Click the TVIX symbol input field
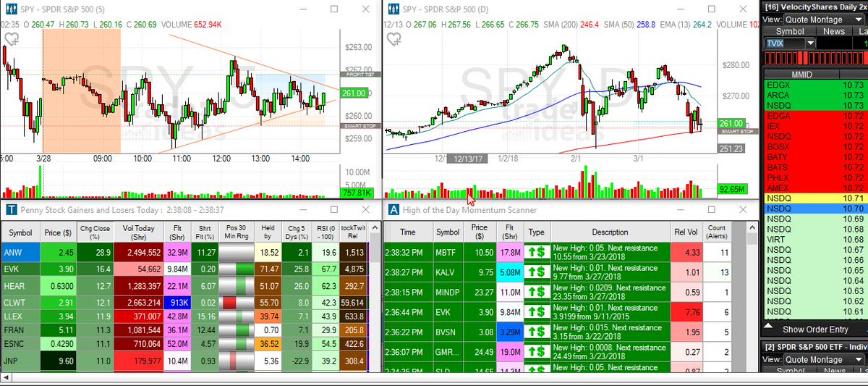Image resolution: width=868 pixels, height=386 pixels. coord(785,43)
